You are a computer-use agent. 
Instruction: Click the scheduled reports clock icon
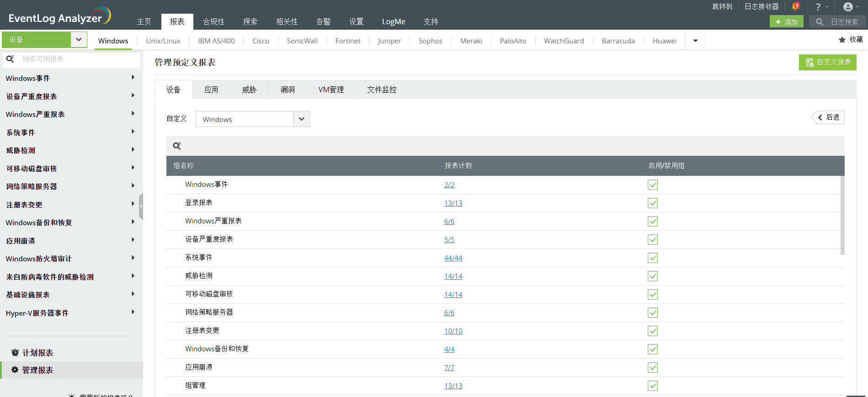pos(15,352)
